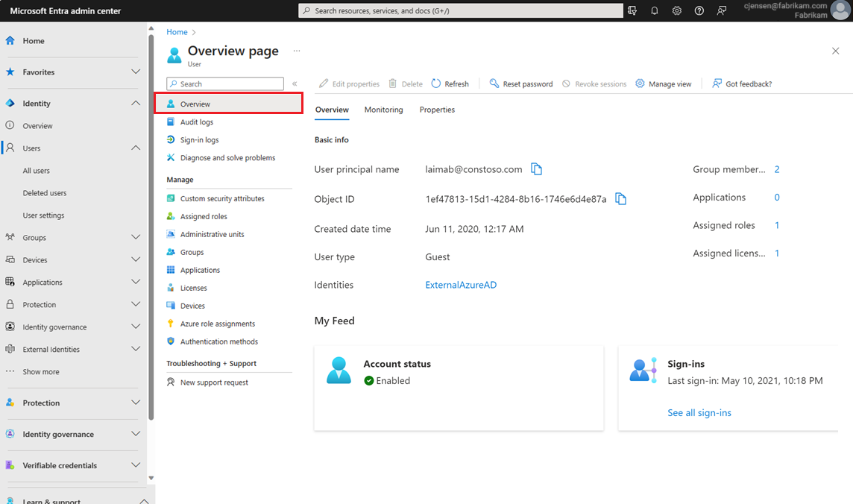Open Group memberships count 2
853x504 pixels.
(777, 170)
